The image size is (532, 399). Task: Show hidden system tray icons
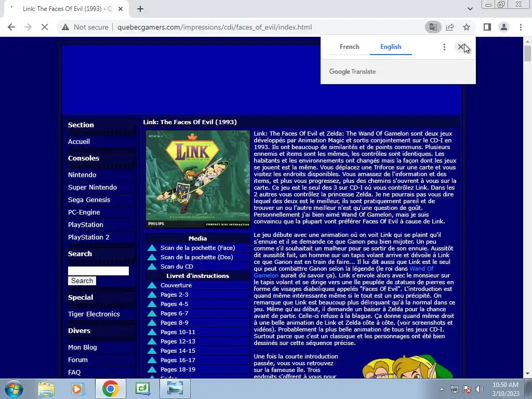click(x=442, y=389)
